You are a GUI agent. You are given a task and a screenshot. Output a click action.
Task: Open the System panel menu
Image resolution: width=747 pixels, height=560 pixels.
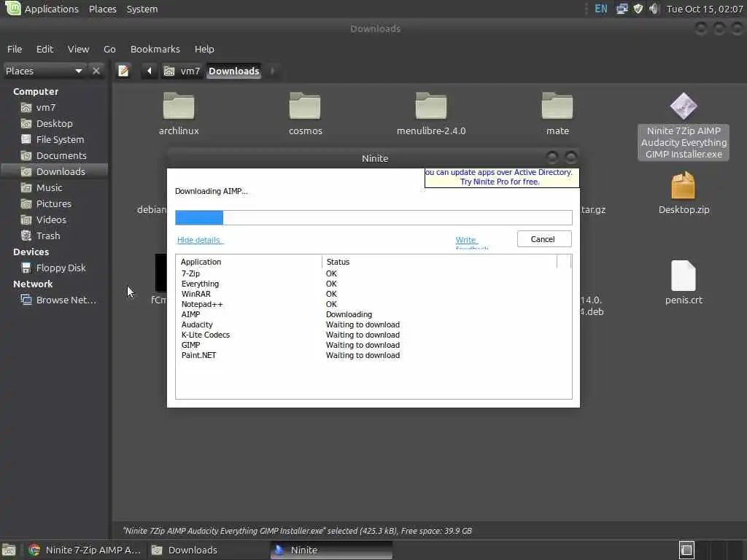pyautogui.click(x=142, y=9)
